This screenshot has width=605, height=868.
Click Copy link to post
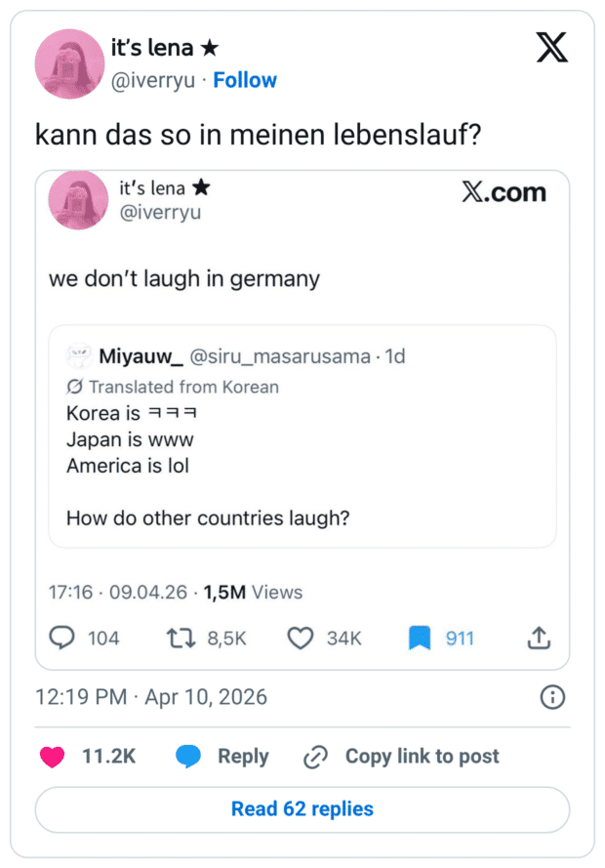pyautogui.click(x=422, y=756)
